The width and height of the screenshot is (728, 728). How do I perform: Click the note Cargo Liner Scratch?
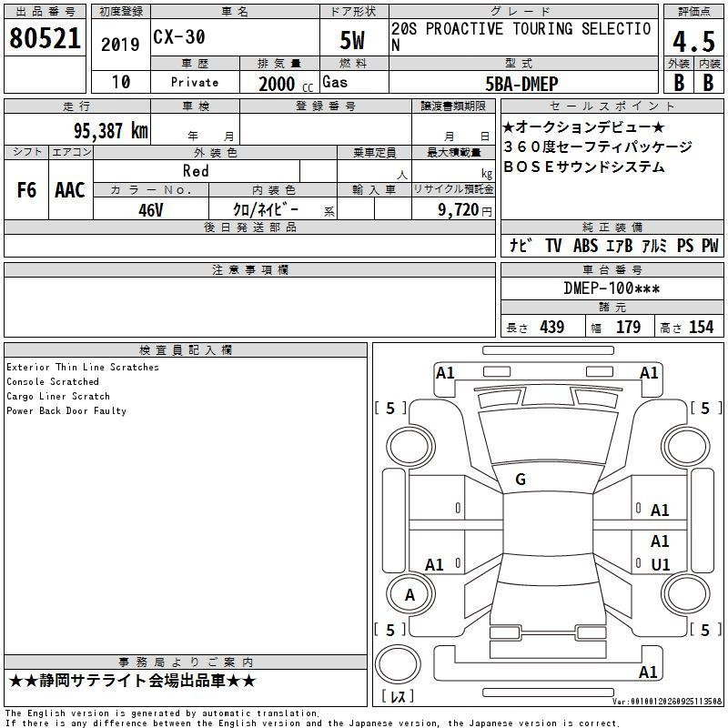[58, 396]
